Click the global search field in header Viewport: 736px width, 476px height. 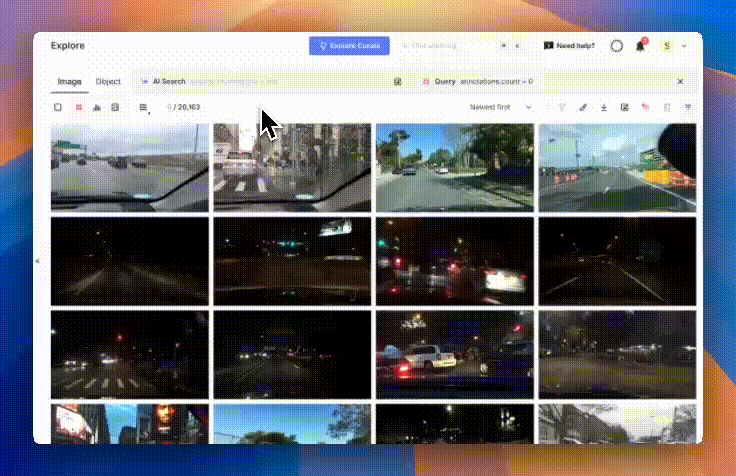coord(461,46)
